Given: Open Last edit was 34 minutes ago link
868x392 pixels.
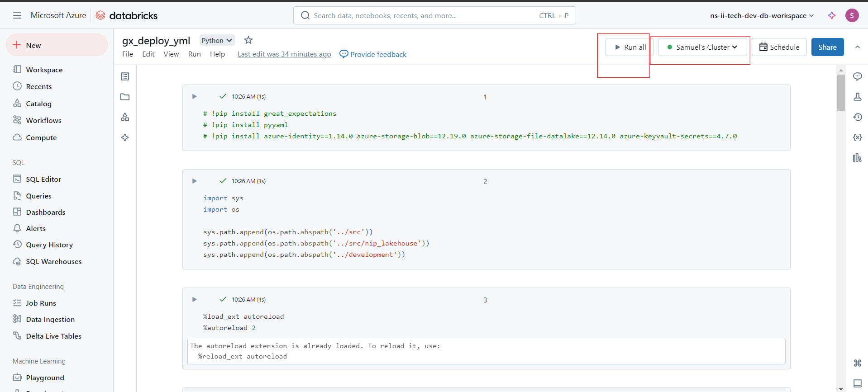Looking at the screenshot, I should 284,54.
